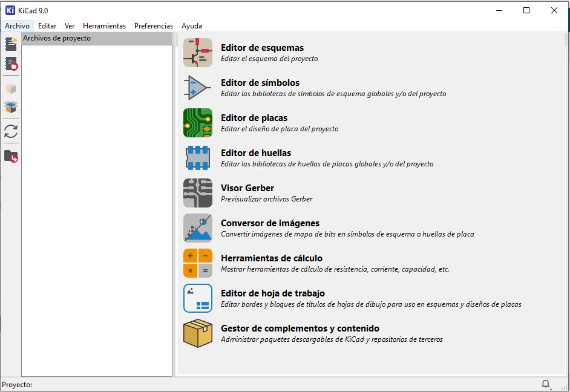Click the text 'Editar el diseño de placa del proyecto'
The height and width of the screenshot is (392, 570).
(280, 129)
